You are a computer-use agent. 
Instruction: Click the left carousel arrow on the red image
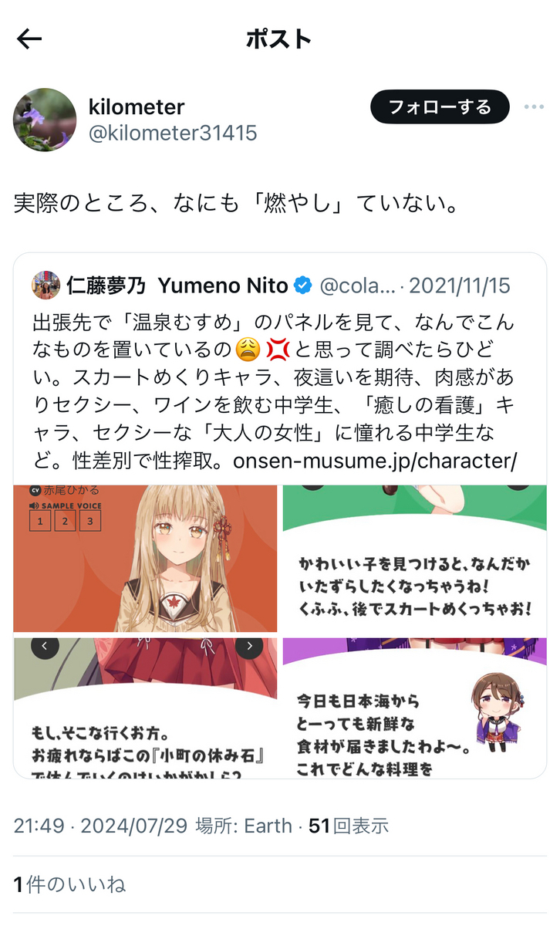tap(45, 647)
